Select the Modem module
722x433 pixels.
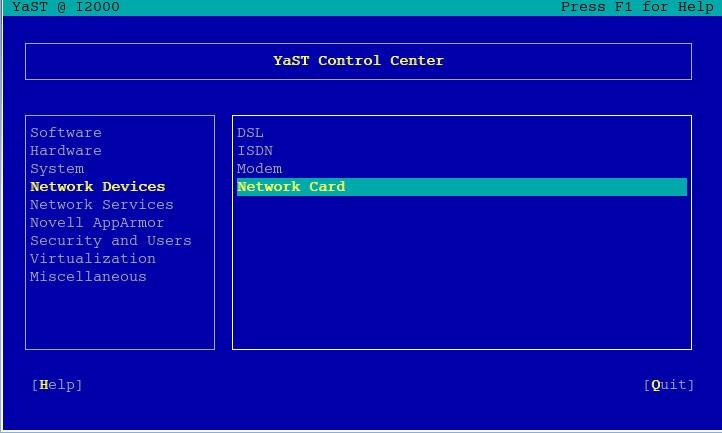[x=260, y=169]
